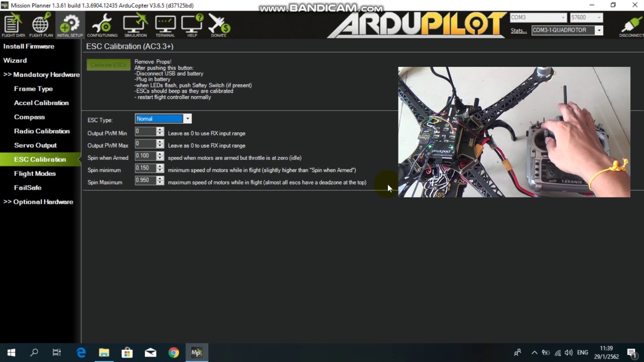Open the Flight Data screen
Screen dimensions: 644x362
tap(13, 26)
